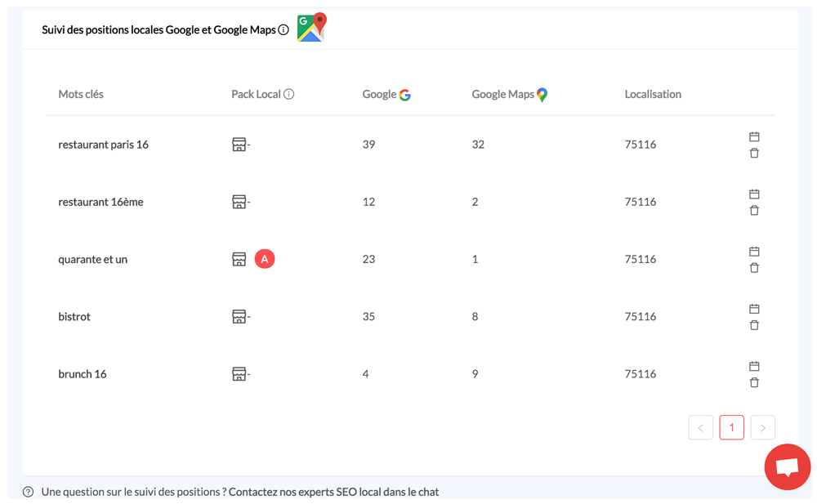
Task: Click the question mark icon in the footer
Action: pyautogui.click(x=29, y=491)
